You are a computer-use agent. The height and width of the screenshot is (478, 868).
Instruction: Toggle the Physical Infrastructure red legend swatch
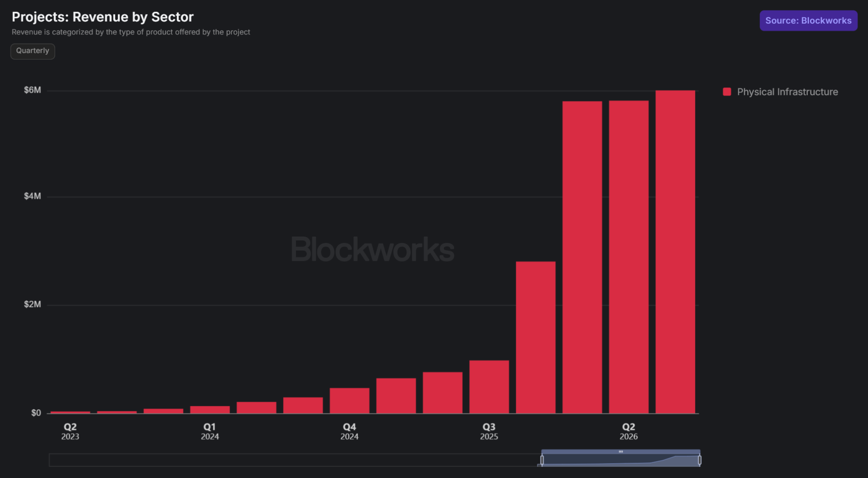727,92
